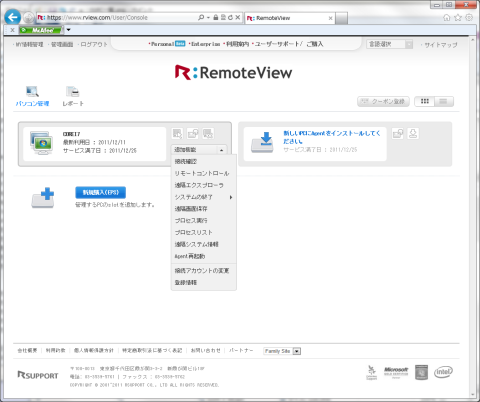Image resolution: width=480 pixels, height=402 pixels.
Task: Click the add PC slot plus icon
Action: point(43,198)
